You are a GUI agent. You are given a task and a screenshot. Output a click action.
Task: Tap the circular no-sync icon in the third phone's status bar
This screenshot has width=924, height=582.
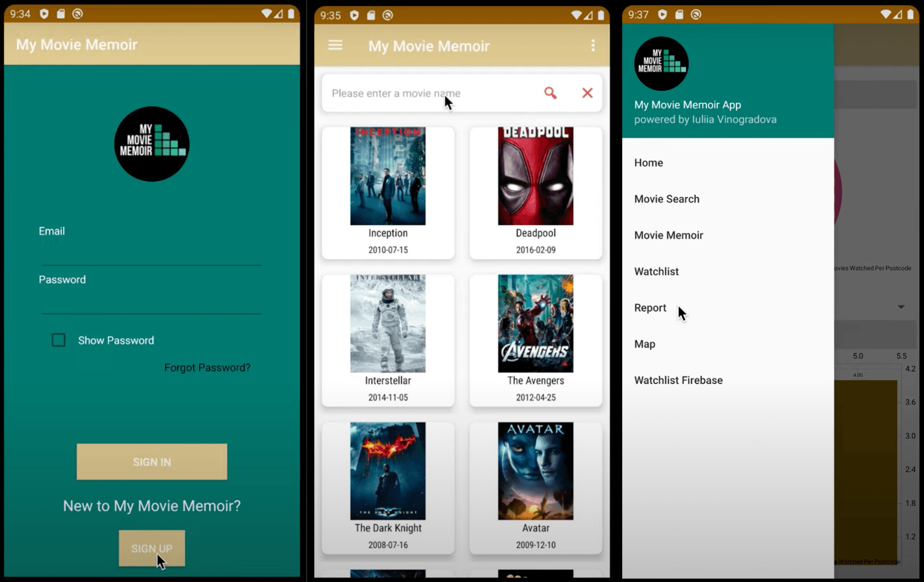[x=696, y=14]
